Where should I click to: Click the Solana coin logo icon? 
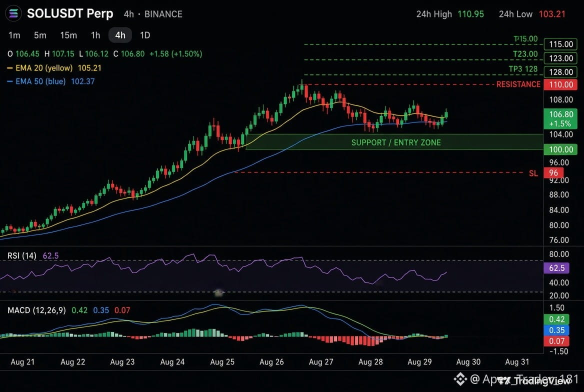coord(13,13)
